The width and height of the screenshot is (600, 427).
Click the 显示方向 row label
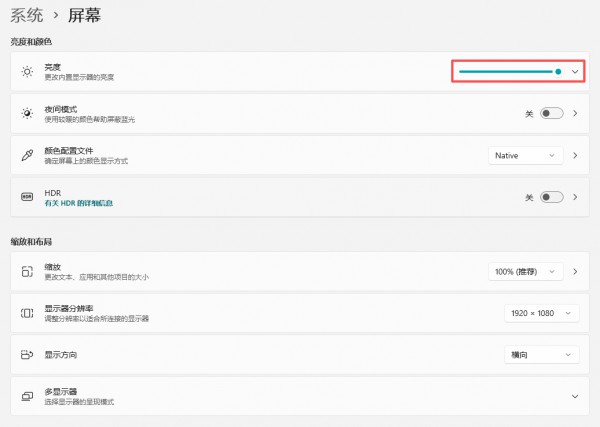click(60, 355)
